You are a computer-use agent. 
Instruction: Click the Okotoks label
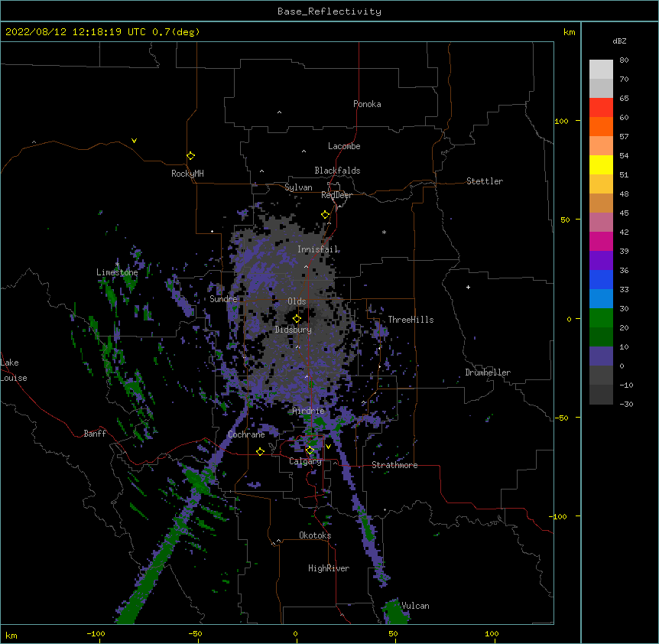pos(315,535)
